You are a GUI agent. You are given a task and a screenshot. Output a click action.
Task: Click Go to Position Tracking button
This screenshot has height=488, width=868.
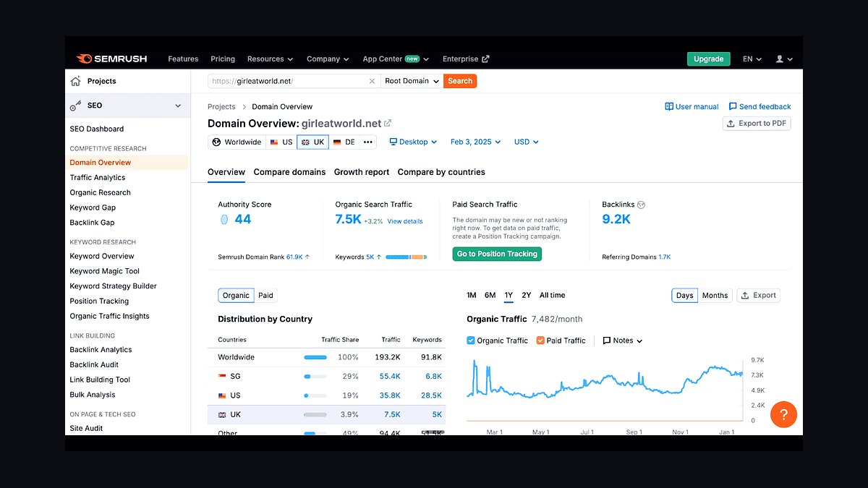pos(497,254)
